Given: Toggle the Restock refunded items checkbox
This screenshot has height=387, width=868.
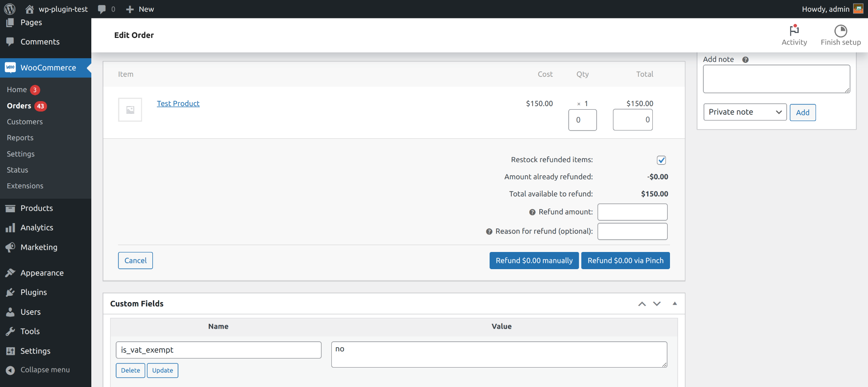Looking at the screenshot, I should click(x=661, y=160).
